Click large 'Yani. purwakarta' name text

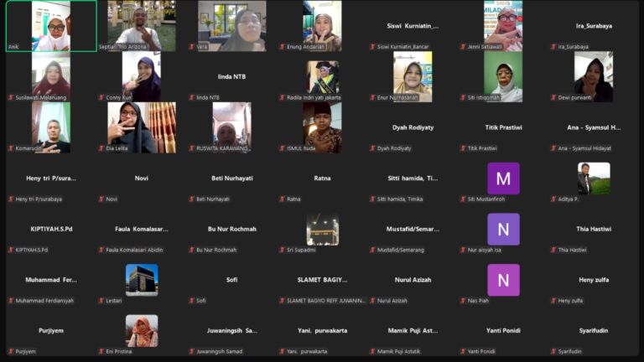pyautogui.click(x=322, y=330)
